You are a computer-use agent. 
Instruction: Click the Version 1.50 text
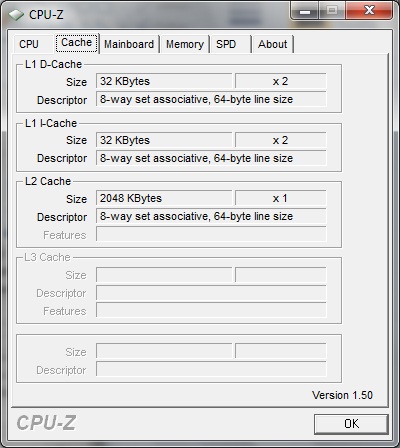pos(342,395)
